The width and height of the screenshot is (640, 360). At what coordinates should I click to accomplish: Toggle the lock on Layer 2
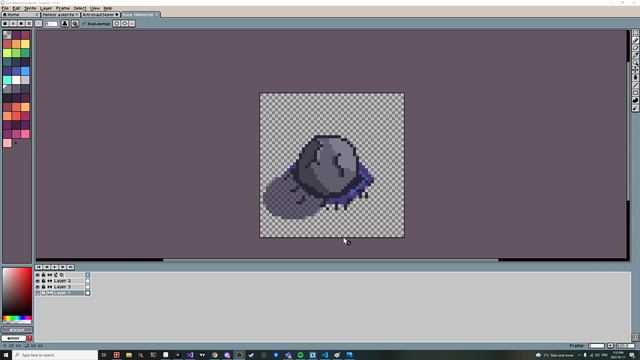tap(43, 281)
